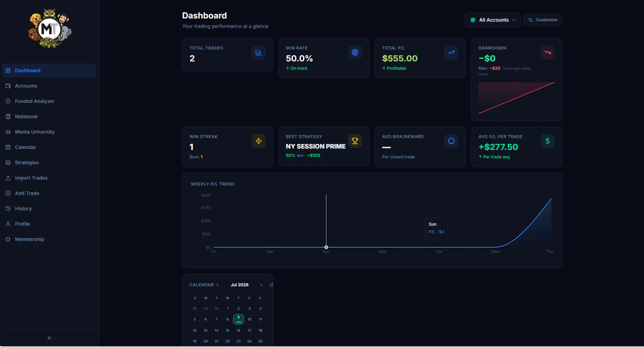Click the WEEKLY P/L TREND heading

click(213, 184)
